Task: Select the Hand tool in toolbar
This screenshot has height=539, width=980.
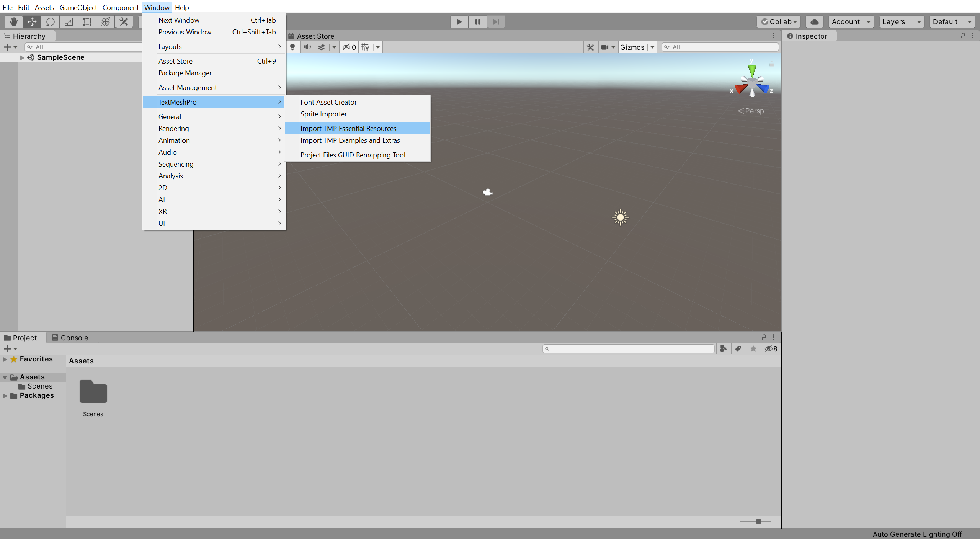Action: pos(14,22)
